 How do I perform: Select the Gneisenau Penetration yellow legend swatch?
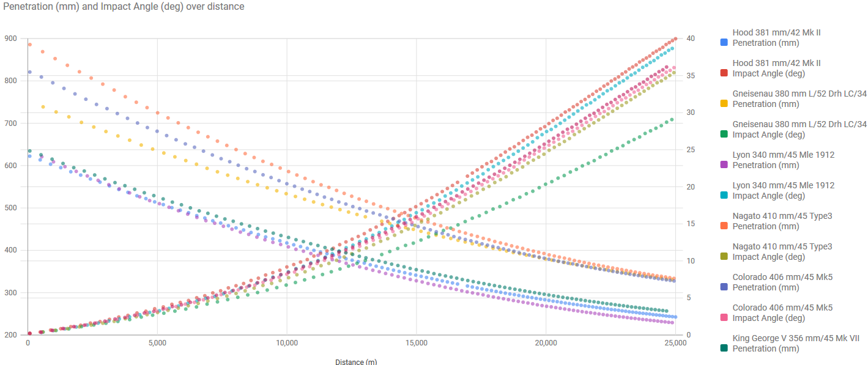click(724, 104)
